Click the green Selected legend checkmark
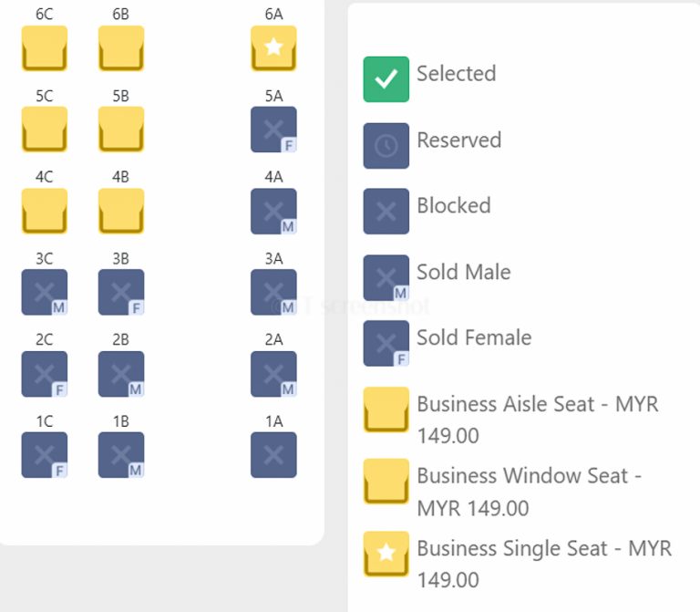The width and height of the screenshot is (700, 612). tap(386, 79)
